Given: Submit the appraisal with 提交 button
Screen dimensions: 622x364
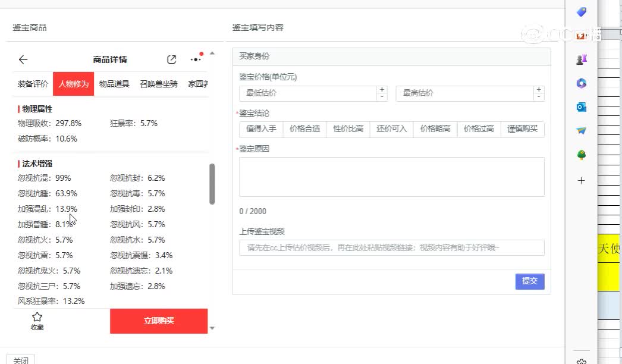Looking at the screenshot, I should click(x=529, y=281).
